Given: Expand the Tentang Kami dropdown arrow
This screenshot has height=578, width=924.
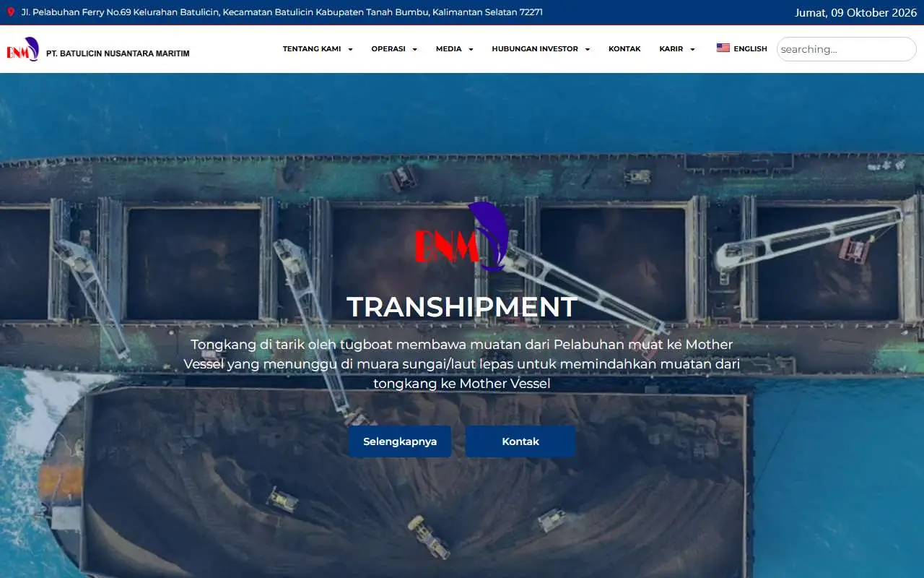Looking at the screenshot, I should (350, 49).
